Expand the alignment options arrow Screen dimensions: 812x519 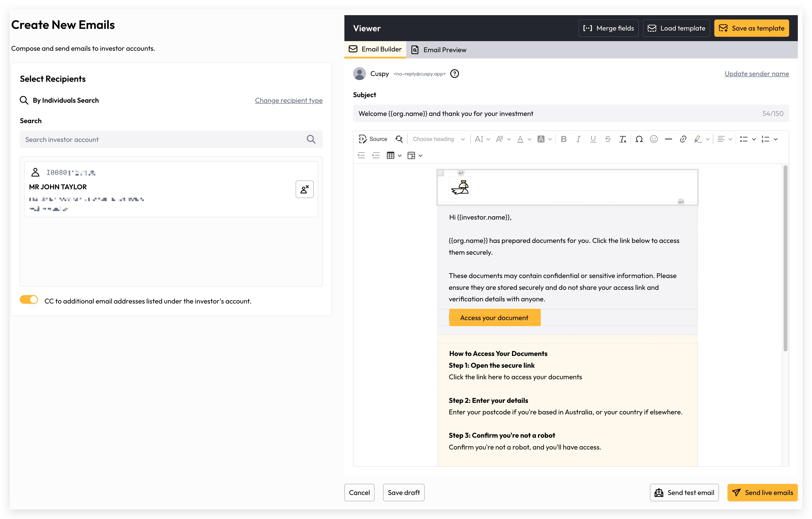[730, 139]
